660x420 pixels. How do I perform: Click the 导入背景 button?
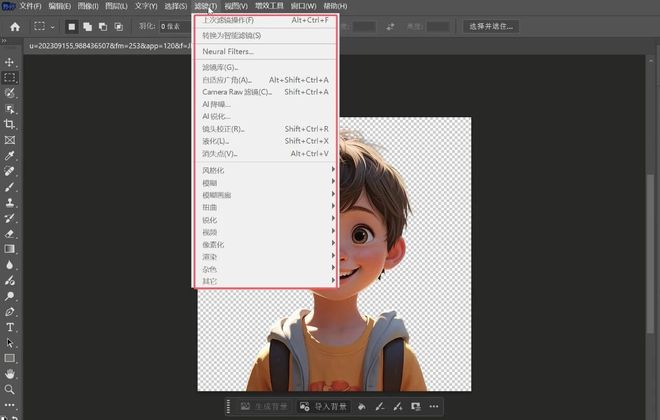(323, 407)
